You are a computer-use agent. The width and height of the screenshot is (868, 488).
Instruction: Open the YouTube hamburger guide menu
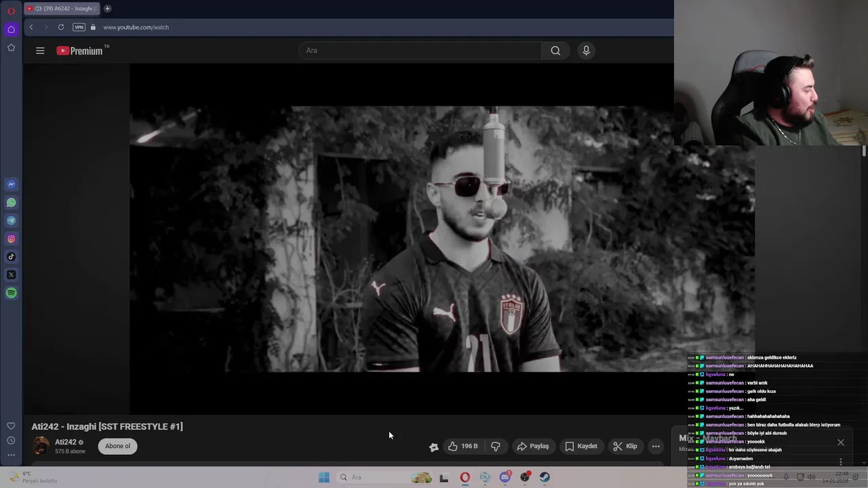40,51
